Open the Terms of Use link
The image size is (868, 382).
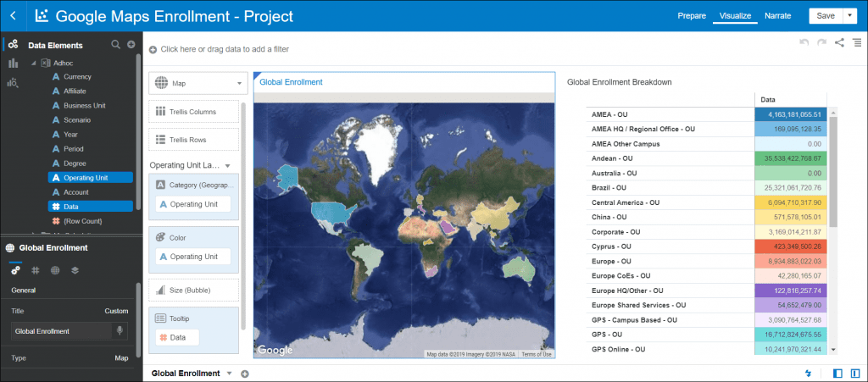[537, 354]
